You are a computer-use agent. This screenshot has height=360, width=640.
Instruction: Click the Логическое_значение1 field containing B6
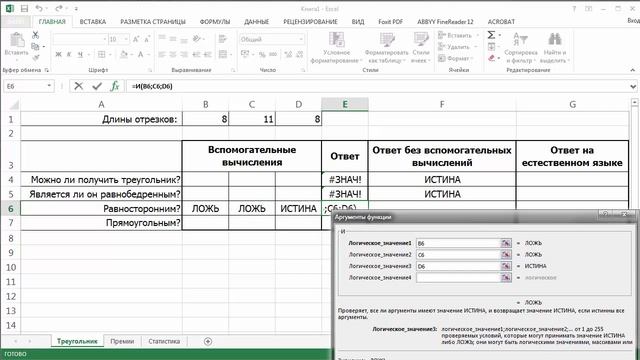tap(458, 243)
